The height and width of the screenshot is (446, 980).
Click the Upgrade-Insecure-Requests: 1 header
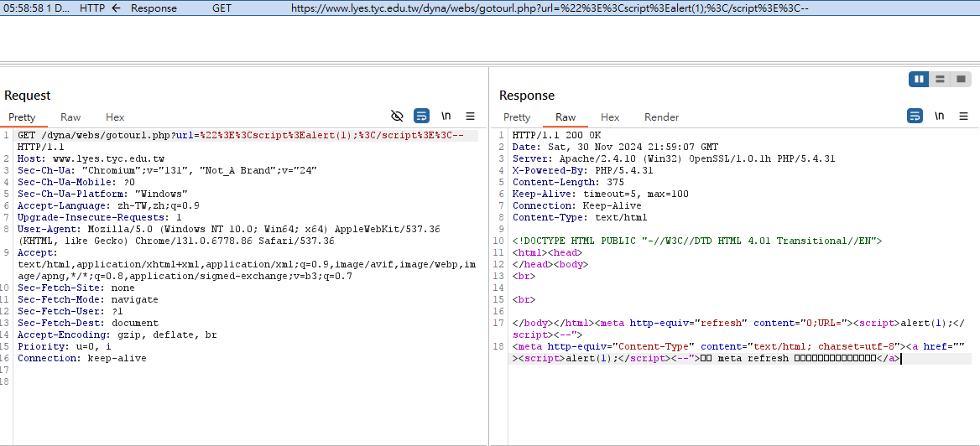100,217
